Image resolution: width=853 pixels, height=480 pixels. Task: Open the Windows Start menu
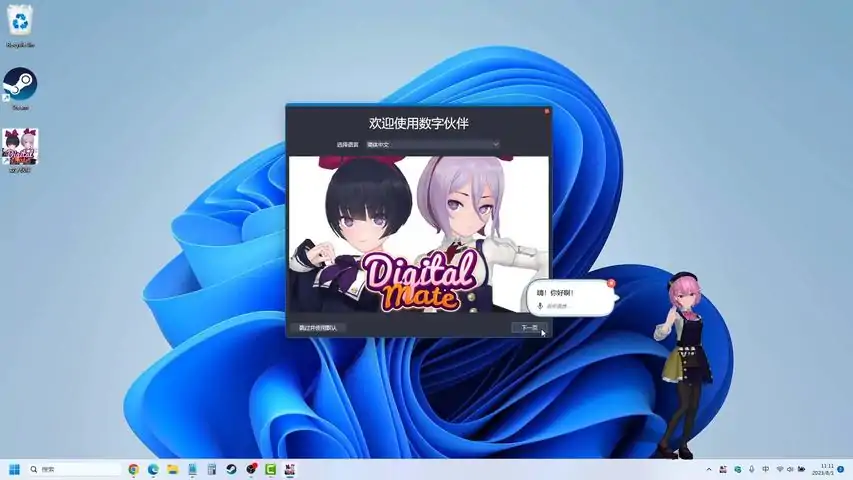(x=15, y=469)
